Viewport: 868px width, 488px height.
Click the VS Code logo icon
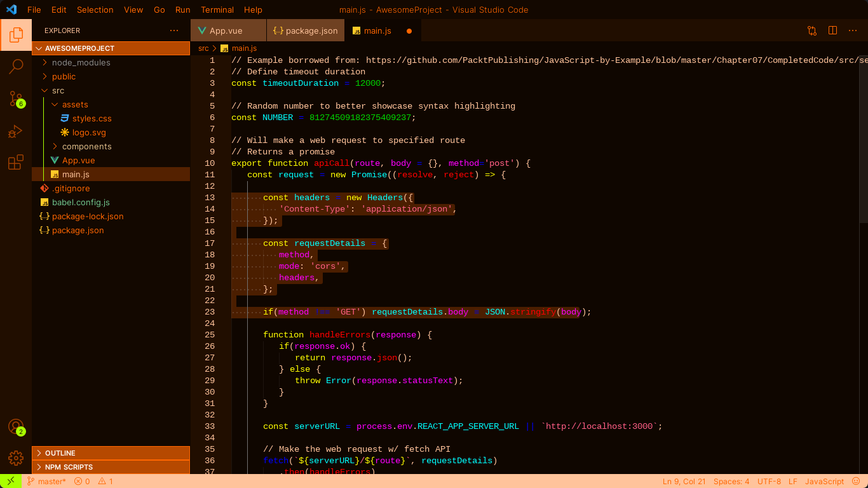point(11,10)
